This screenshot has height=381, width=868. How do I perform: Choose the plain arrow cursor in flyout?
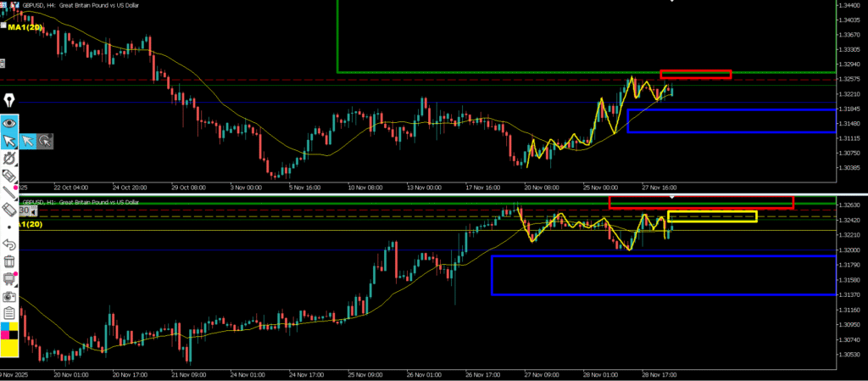point(28,141)
